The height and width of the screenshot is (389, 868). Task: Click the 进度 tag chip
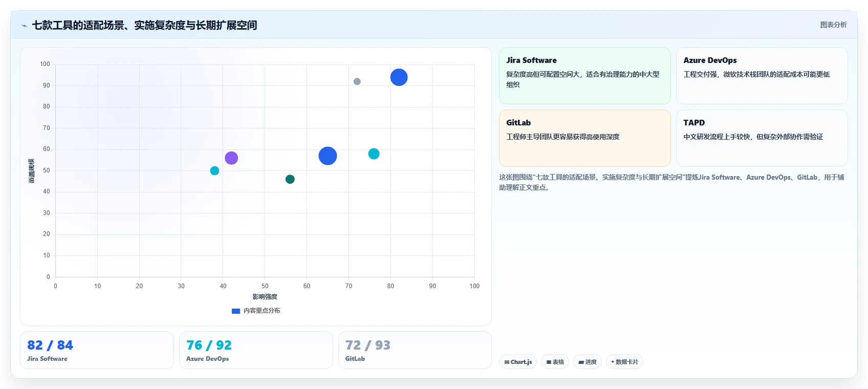(588, 362)
